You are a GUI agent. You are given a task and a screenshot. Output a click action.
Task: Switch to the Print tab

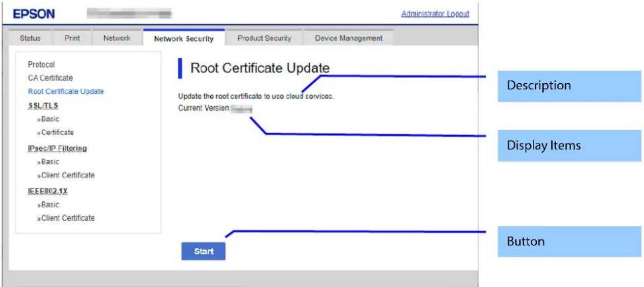[72, 38]
